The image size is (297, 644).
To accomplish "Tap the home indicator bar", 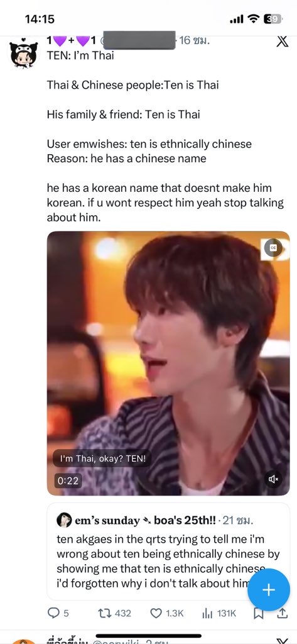I will tap(148, 636).
